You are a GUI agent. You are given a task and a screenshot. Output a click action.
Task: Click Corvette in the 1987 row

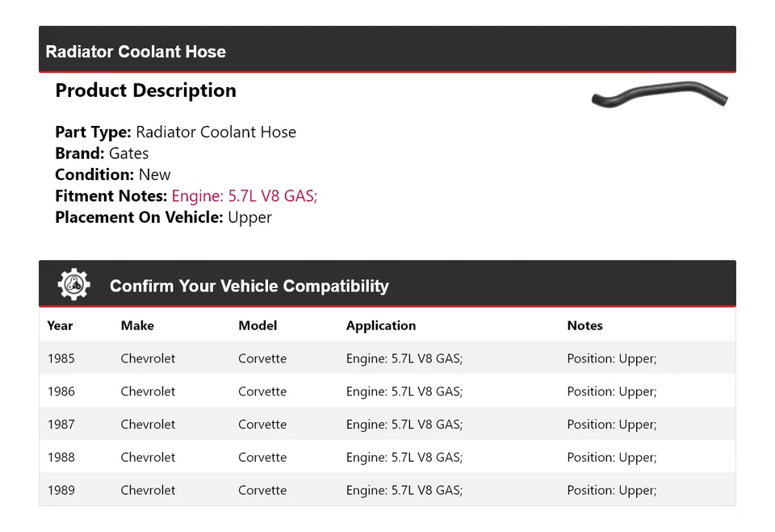(x=262, y=425)
